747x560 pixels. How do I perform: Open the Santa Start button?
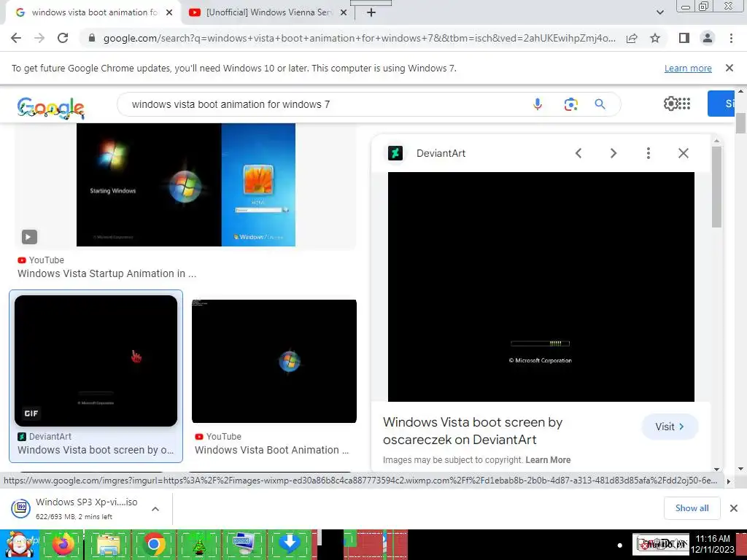coord(19,545)
